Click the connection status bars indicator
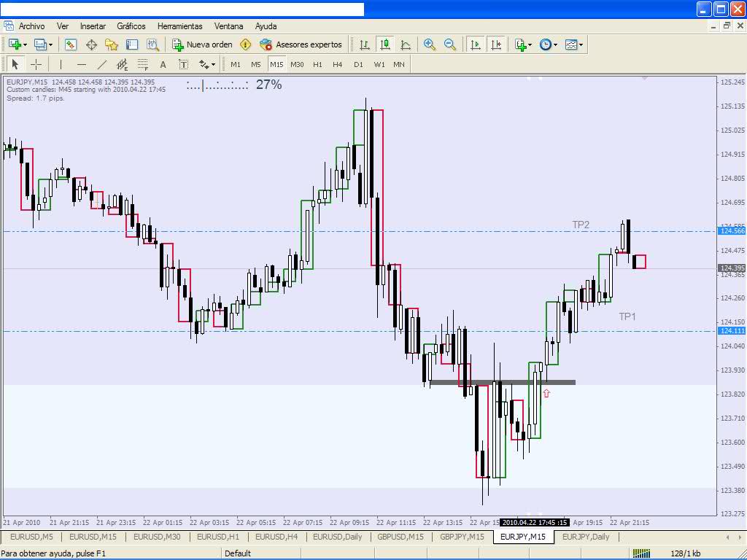 [x=640, y=553]
